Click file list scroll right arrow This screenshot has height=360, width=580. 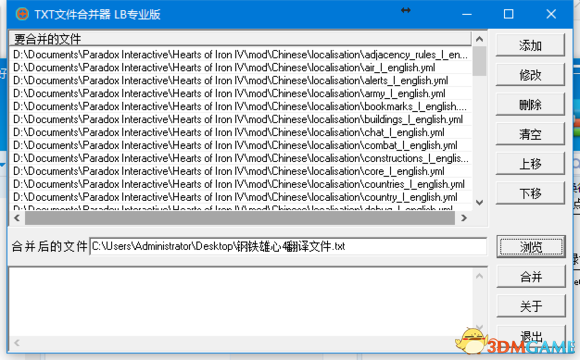pos(464,218)
